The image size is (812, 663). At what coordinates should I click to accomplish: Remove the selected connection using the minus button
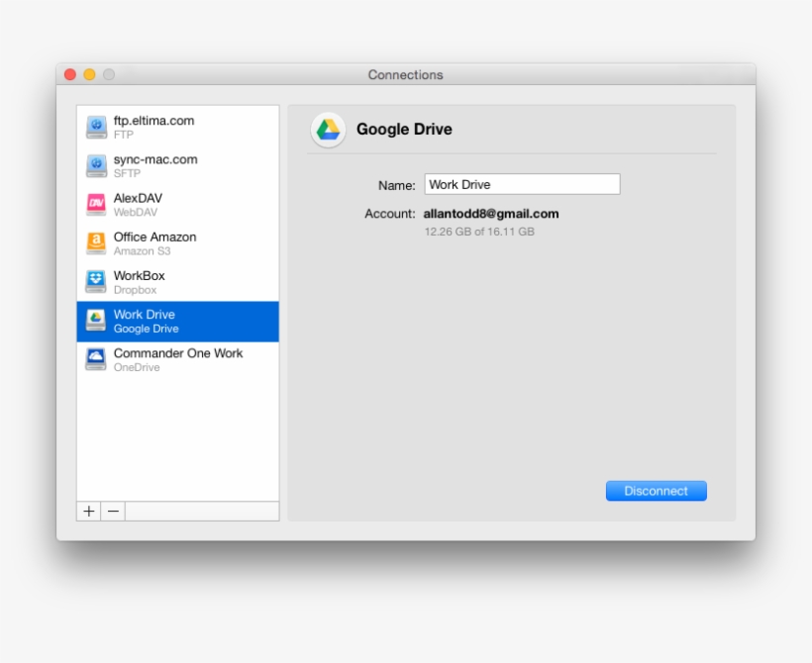pos(111,512)
